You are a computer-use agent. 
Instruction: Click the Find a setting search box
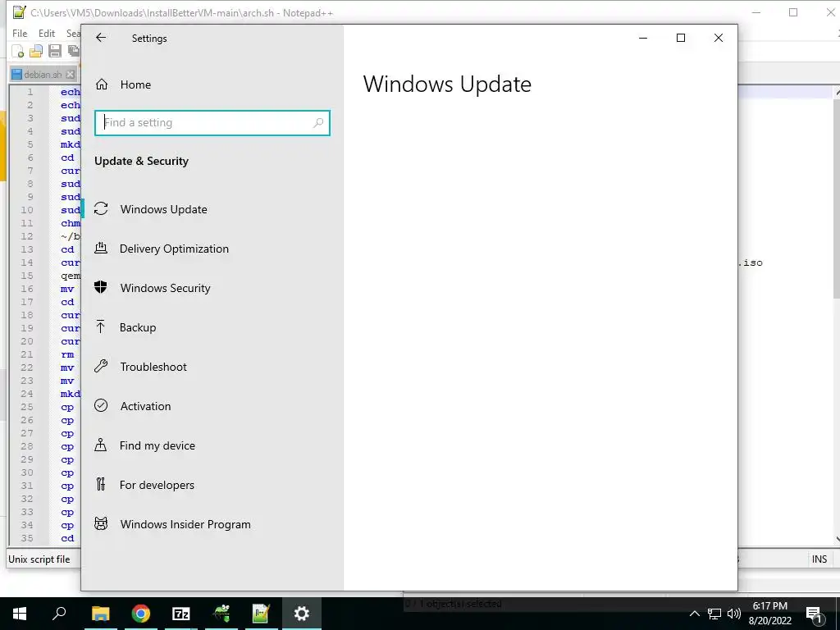[212, 123]
